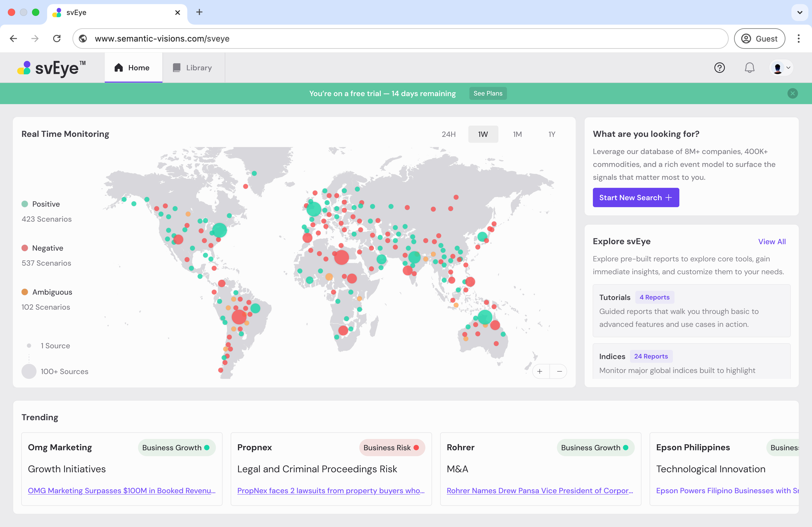Open the Omg Marketing trending card title
This screenshot has width=812, height=527.
[x=60, y=448]
